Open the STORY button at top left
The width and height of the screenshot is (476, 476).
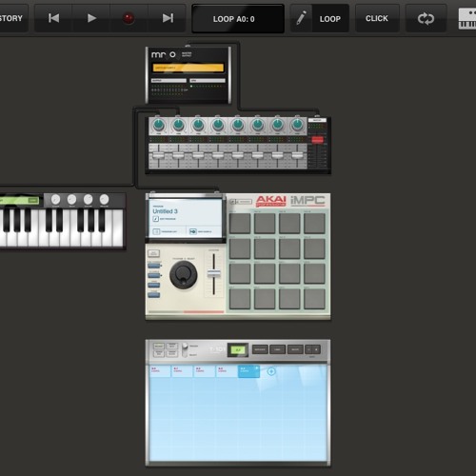[x=11, y=18]
